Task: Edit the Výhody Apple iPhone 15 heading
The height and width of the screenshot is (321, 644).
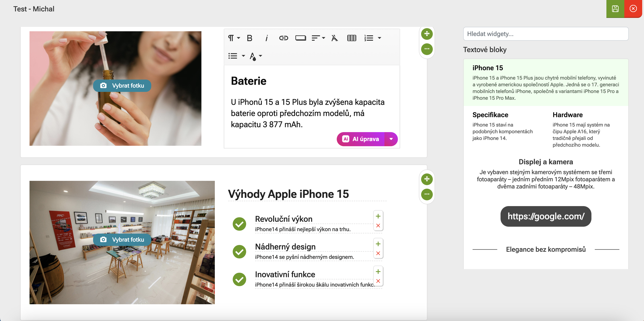Action: [x=288, y=194]
